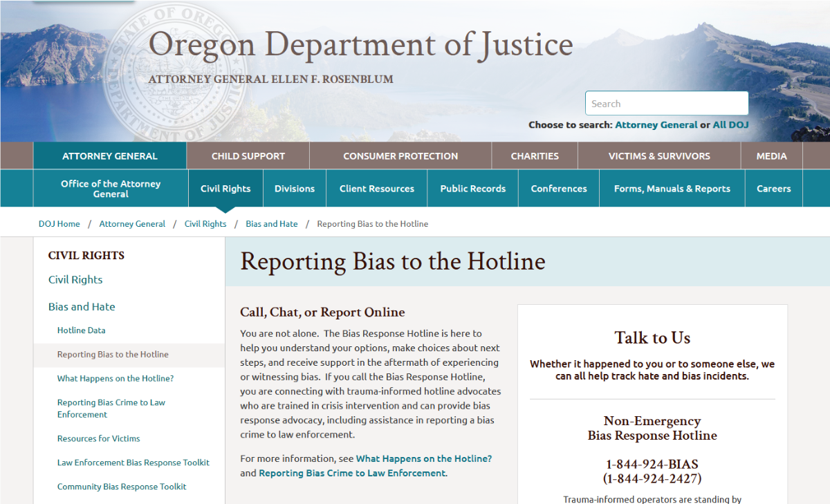Screen dimensions: 830x504
Task: Click the (1-844-924-2427) phone number
Action: click(x=652, y=478)
